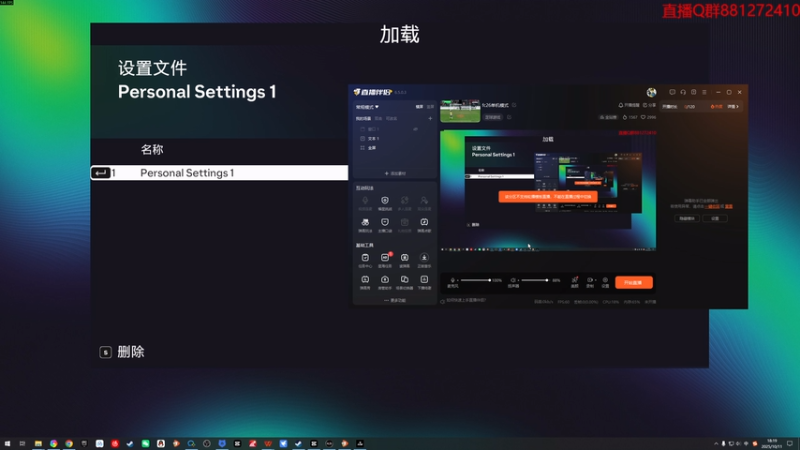Click the 分享 share icon

click(x=649, y=105)
